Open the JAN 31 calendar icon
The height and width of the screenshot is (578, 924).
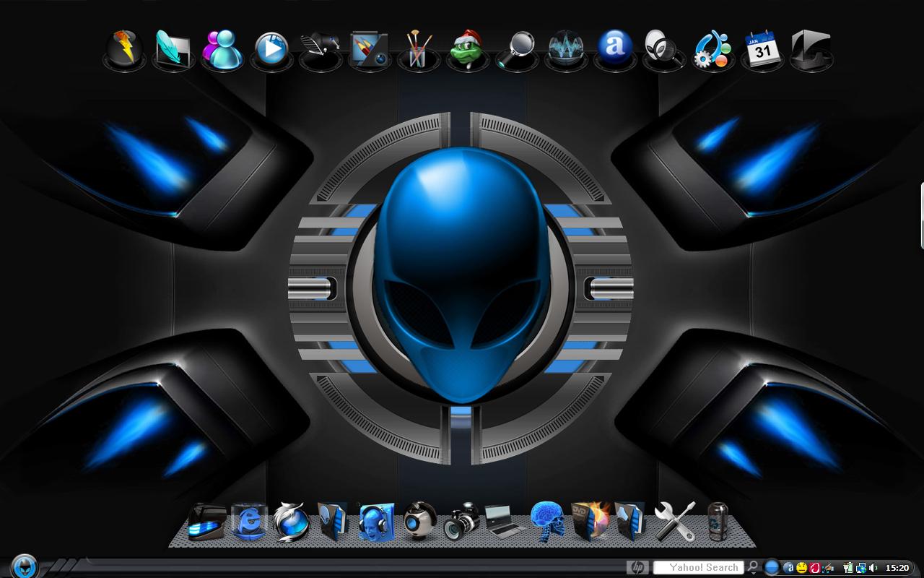click(x=762, y=48)
